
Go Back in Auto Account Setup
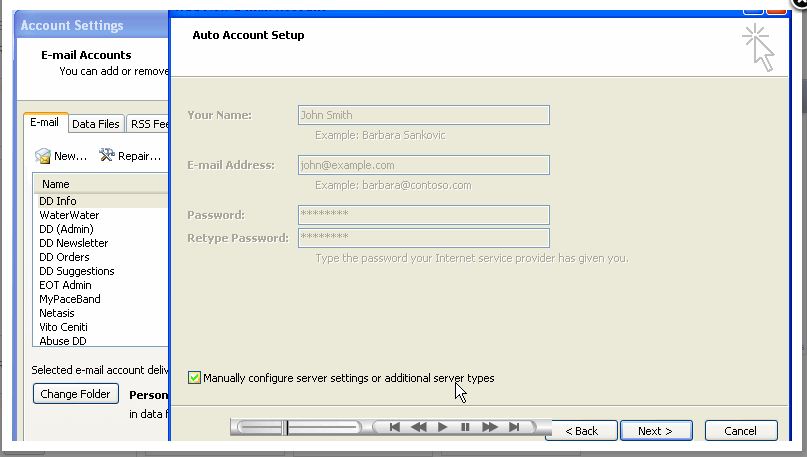coord(582,431)
